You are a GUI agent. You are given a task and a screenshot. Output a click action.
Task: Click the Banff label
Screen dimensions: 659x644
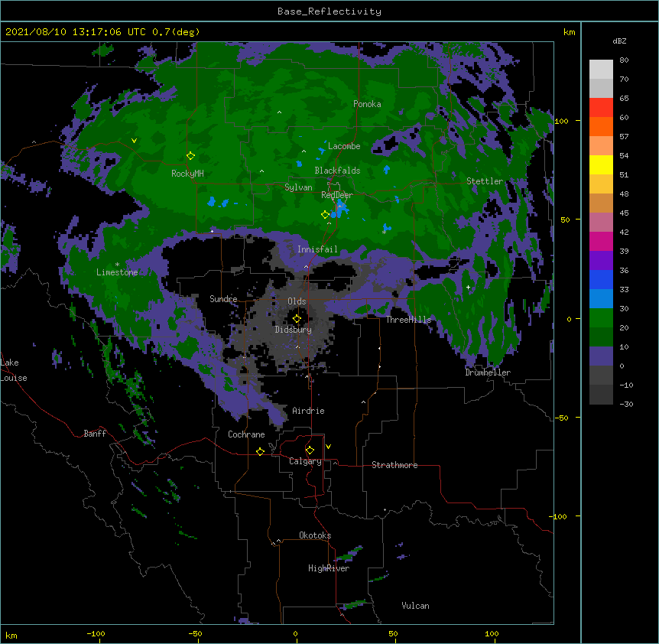pyautogui.click(x=95, y=434)
